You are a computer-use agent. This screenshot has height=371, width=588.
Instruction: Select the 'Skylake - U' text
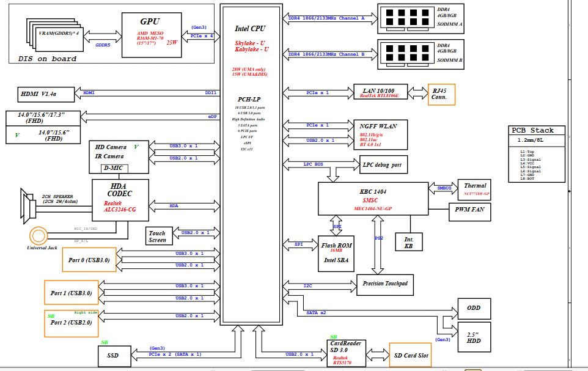click(x=250, y=43)
